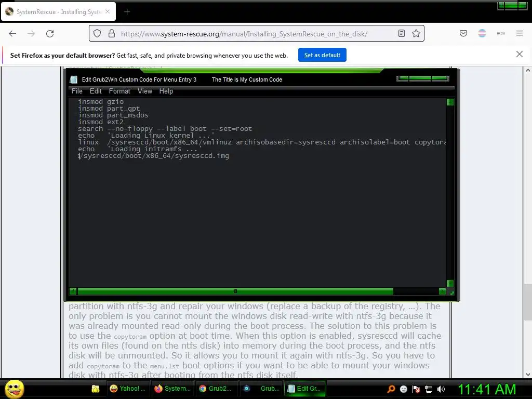
Task: Dismiss the default browser notification bar
Action: pos(520,54)
